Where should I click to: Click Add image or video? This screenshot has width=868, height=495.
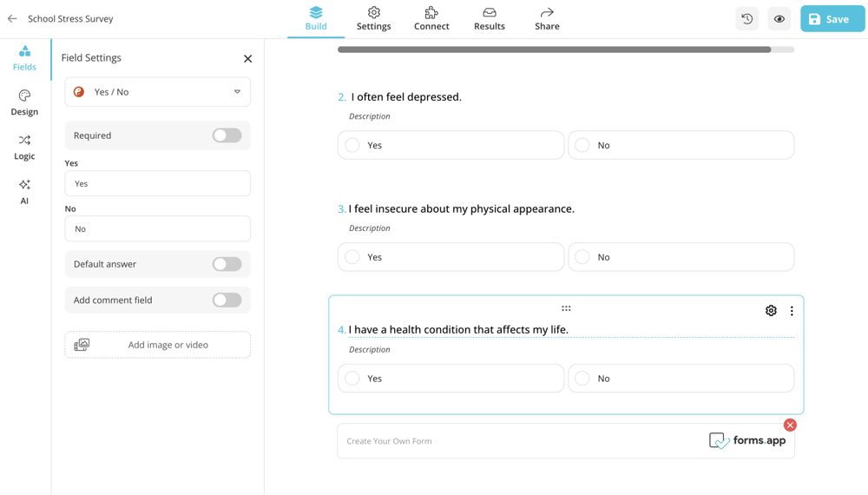click(158, 345)
